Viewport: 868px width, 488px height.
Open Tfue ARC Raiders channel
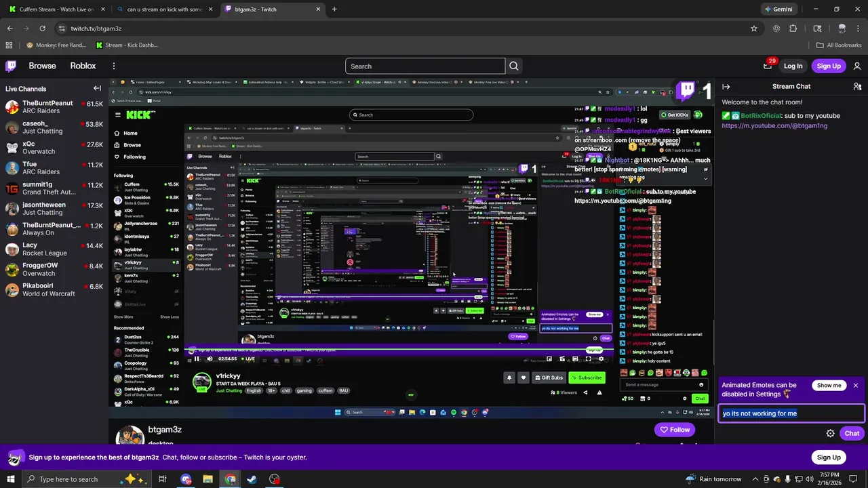(x=54, y=168)
